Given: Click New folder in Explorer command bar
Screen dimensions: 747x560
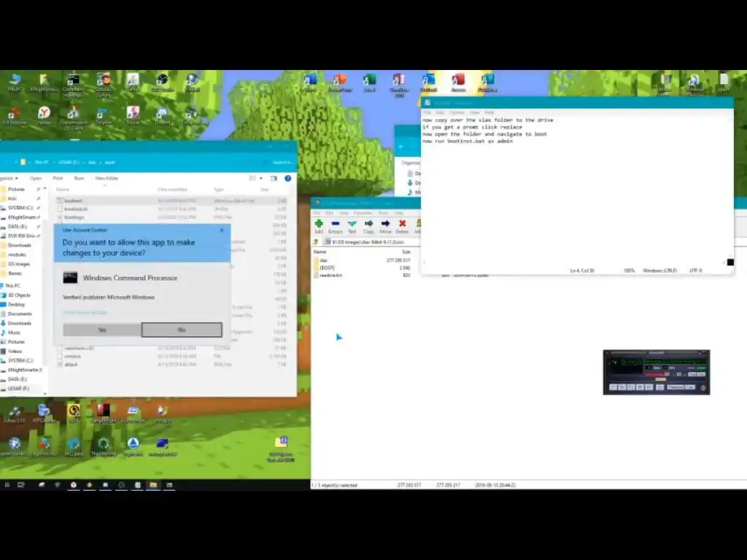Looking at the screenshot, I should (107, 178).
